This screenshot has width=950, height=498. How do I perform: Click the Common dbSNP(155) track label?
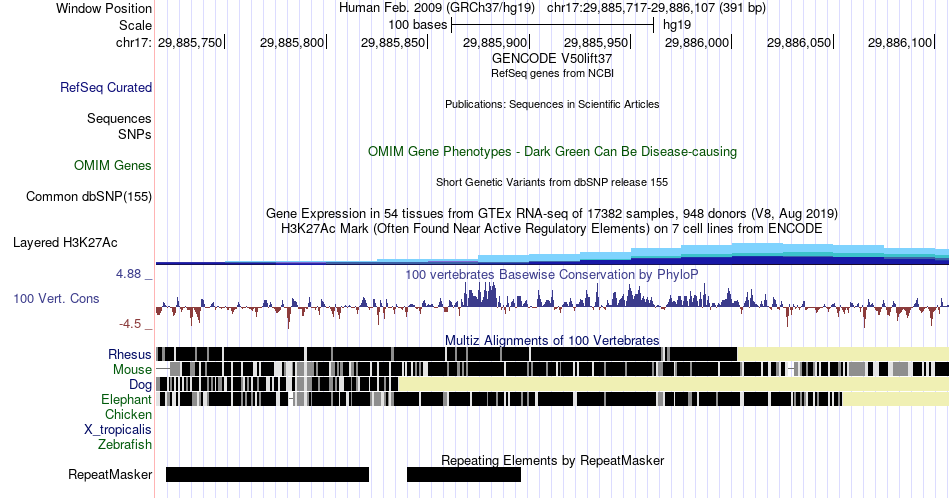point(88,196)
